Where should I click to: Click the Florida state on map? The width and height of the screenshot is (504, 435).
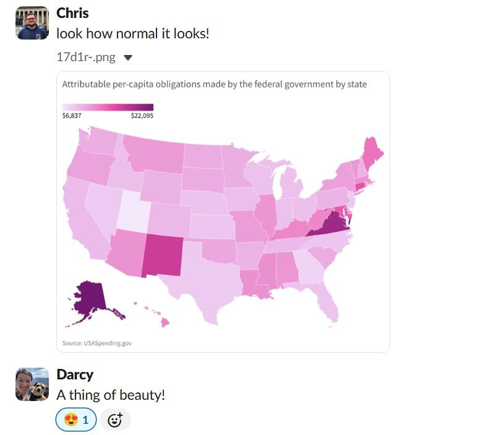[x=328, y=303]
